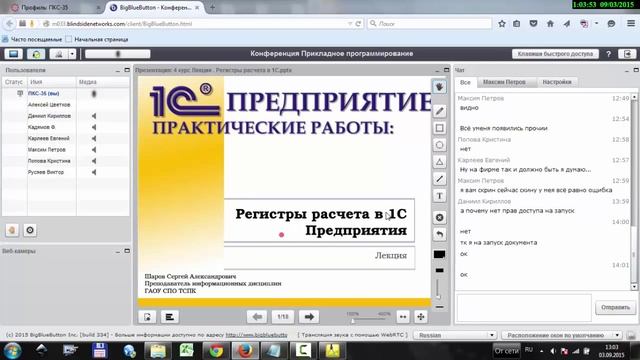Open the help question mark
The width and height of the screenshot is (640, 360).
(609, 54)
